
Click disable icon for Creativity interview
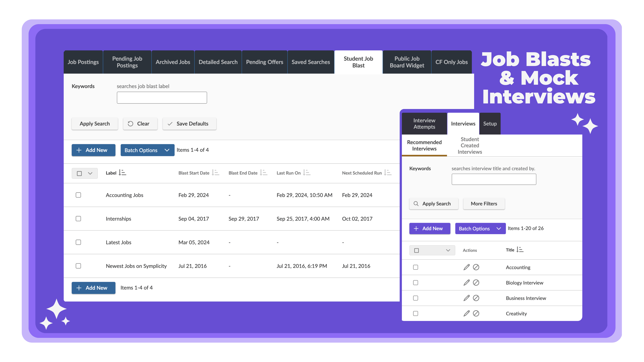476,313
